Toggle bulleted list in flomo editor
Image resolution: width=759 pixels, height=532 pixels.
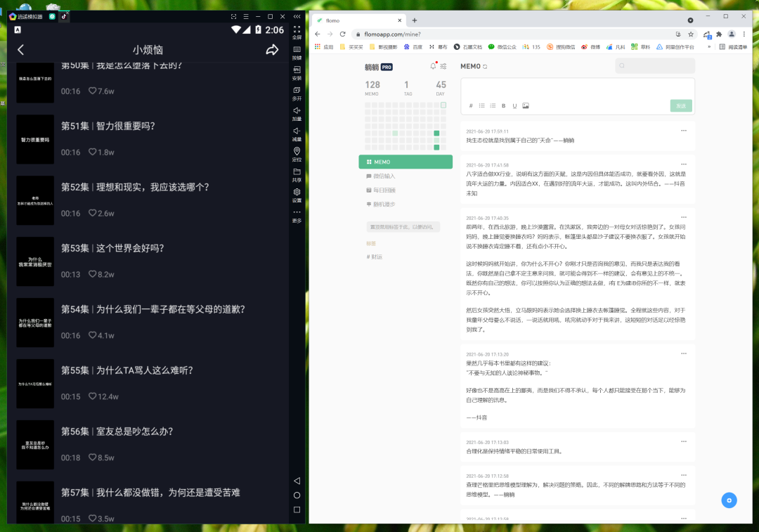tap(481, 105)
